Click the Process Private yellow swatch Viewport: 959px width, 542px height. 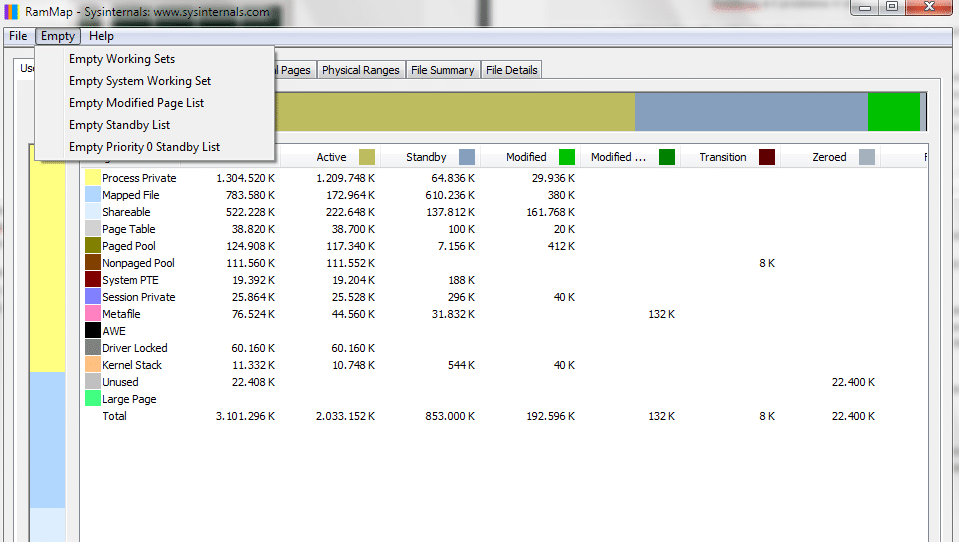point(93,178)
